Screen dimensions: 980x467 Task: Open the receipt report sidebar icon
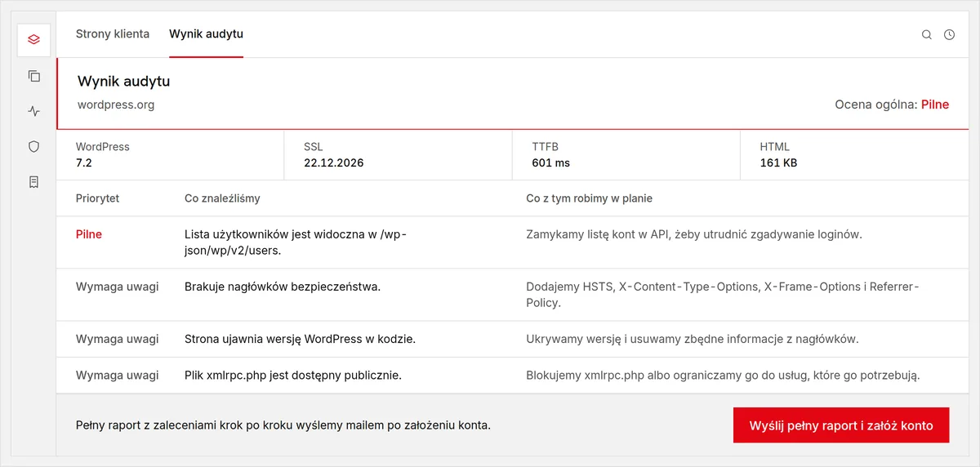tap(33, 182)
